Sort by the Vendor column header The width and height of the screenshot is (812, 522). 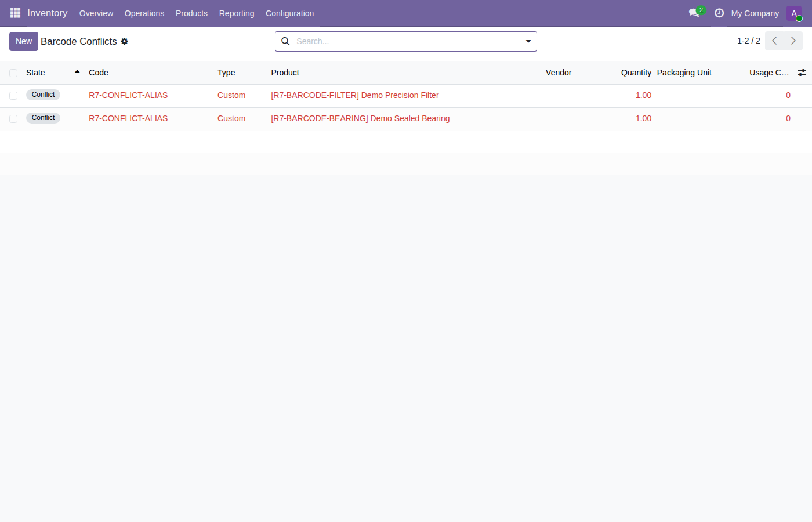[559, 72]
